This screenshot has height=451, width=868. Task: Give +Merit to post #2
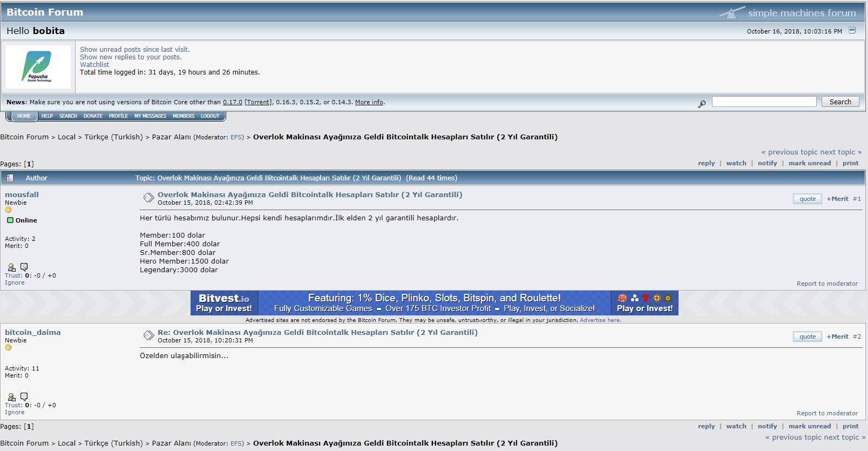(837, 336)
